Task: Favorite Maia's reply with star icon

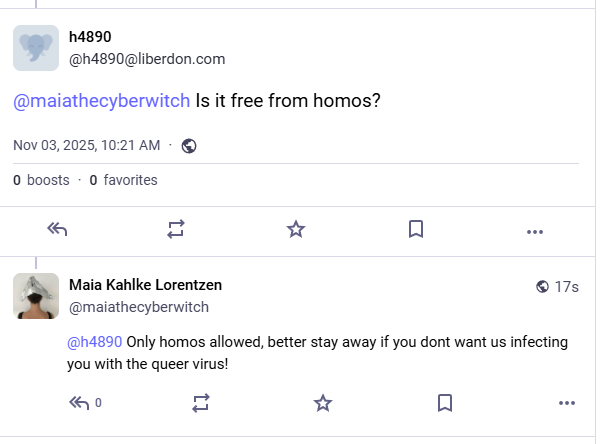Action: [x=322, y=403]
